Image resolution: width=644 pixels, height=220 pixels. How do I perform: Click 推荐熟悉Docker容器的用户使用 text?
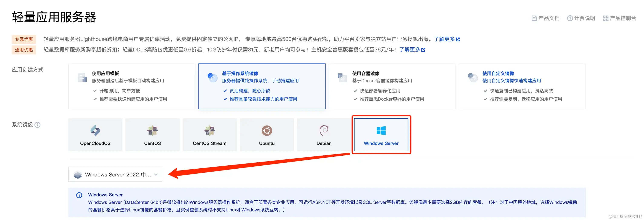(392, 99)
